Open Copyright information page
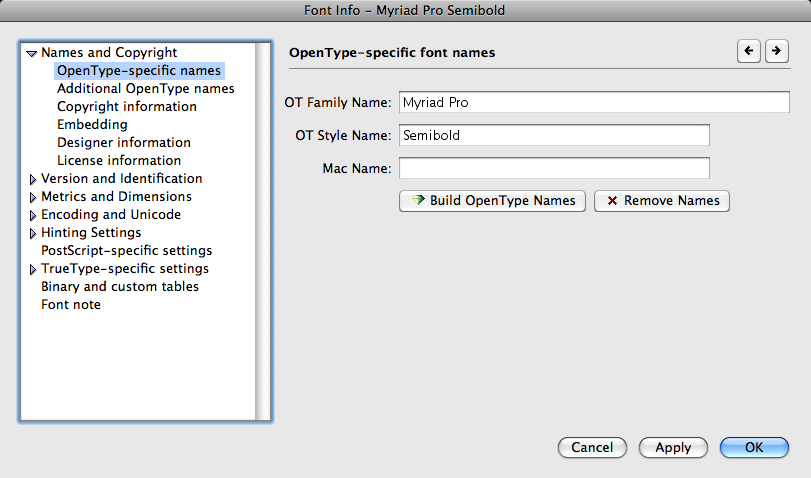Viewport: 811px width, 478px height. (127, 107)
